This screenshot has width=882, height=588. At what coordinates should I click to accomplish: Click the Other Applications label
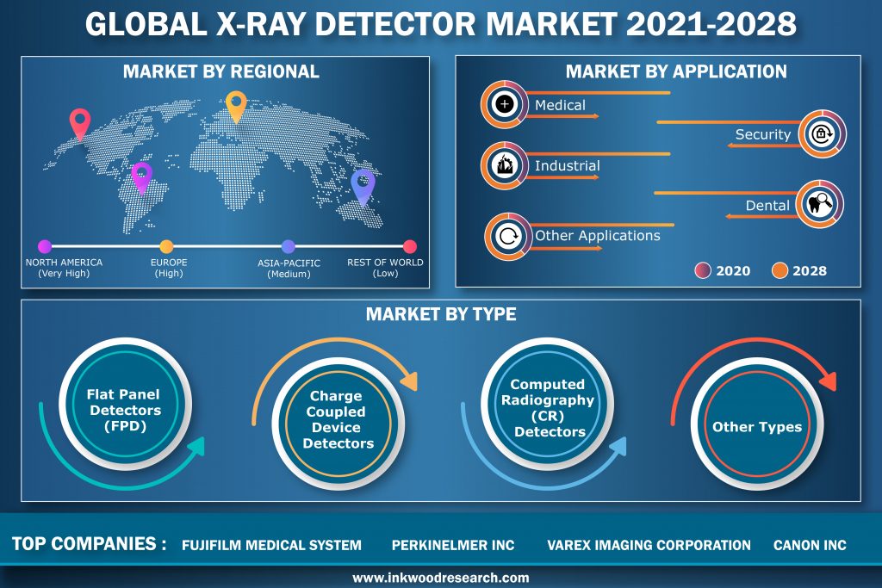[x=598, y=236]
